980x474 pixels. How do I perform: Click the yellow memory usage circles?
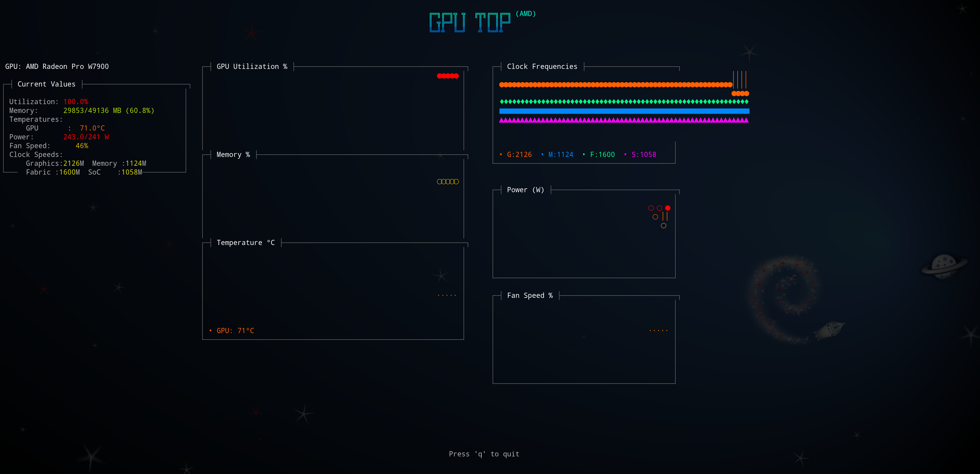point(448,182)
